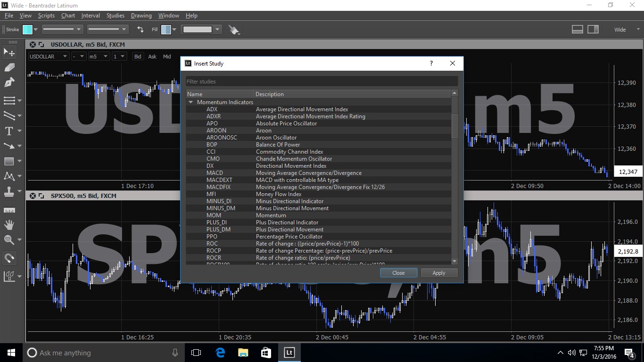Image resolution: width=644 pixels, height=362 pixels.
Task: Open Microsoft Edge from the taskbar
Action: click(220, 353)
